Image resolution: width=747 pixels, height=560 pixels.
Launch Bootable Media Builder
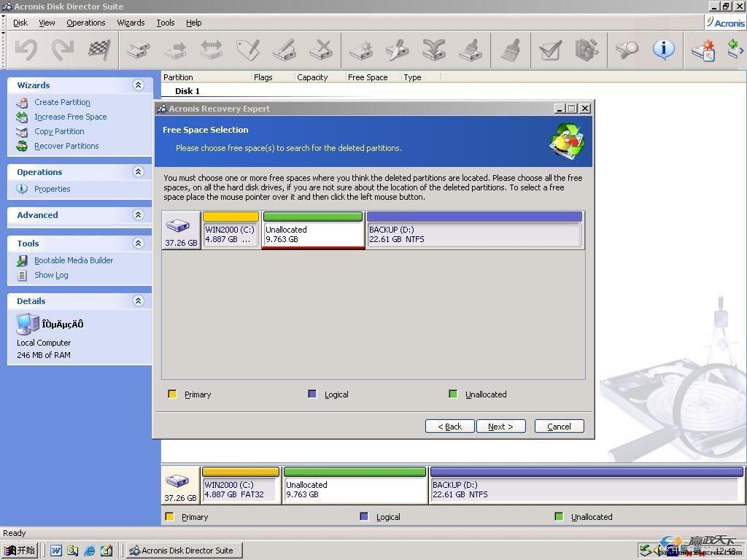point(74,260)
